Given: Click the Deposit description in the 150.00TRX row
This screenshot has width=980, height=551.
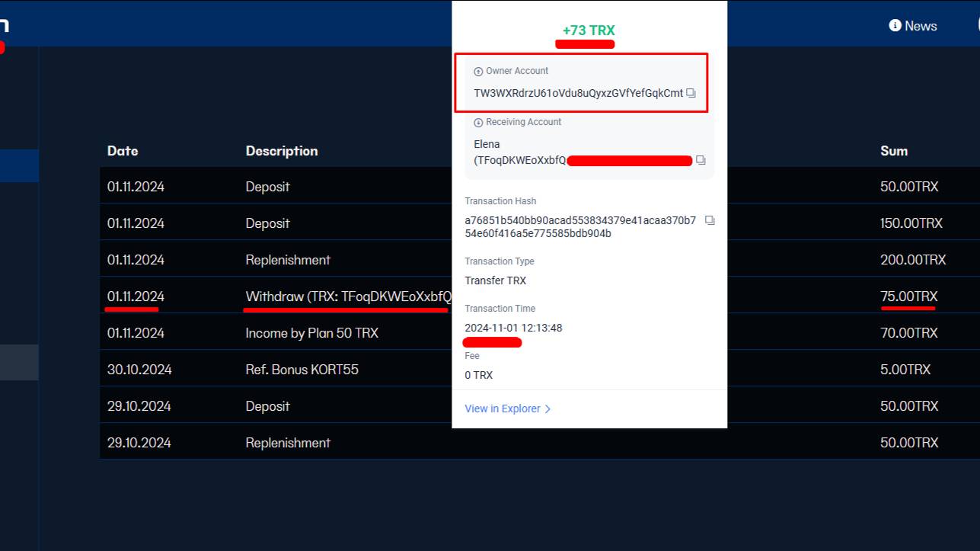Looking at the screenshot, I should tap(267, 223).
